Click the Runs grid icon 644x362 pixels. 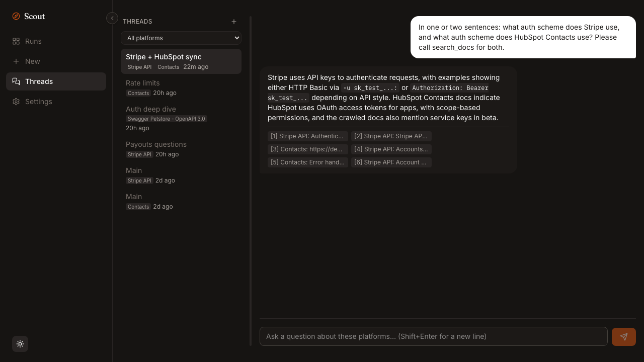point(16,41)
